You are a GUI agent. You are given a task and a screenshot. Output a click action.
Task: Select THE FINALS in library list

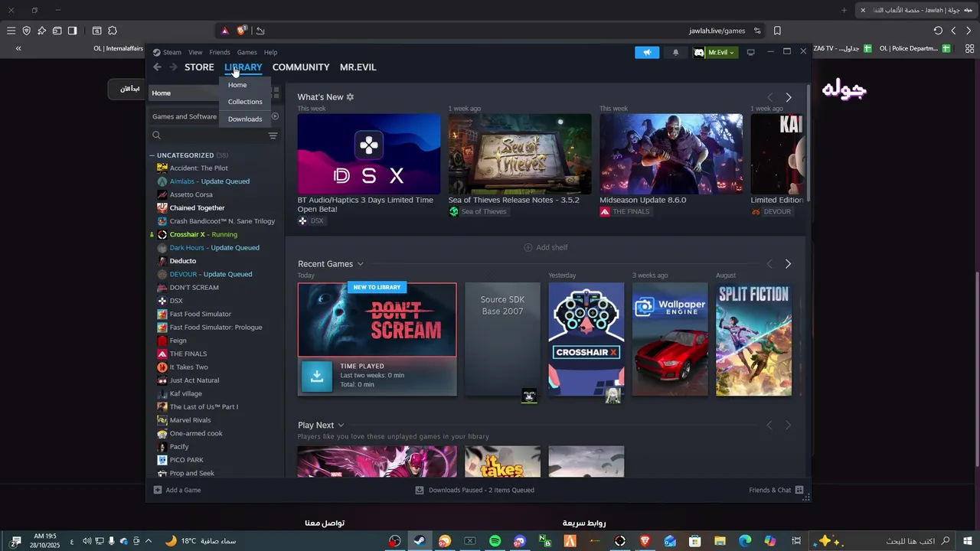(188, 354)
